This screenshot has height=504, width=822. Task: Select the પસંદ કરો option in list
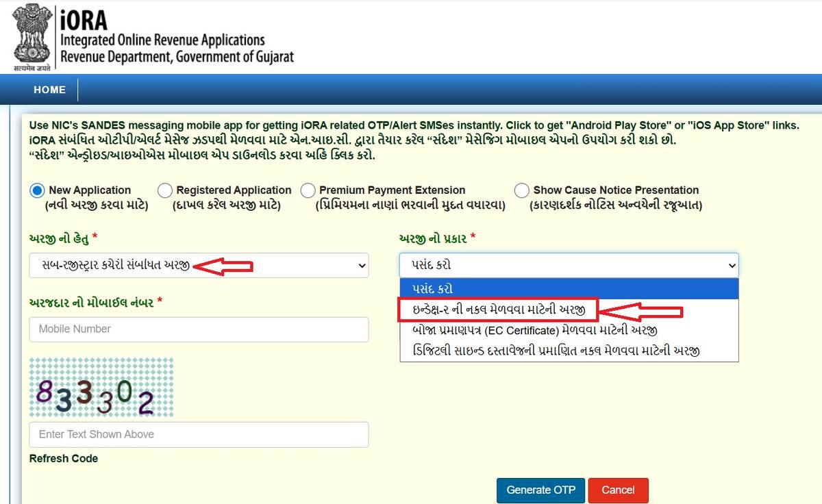tap(569, 289)
